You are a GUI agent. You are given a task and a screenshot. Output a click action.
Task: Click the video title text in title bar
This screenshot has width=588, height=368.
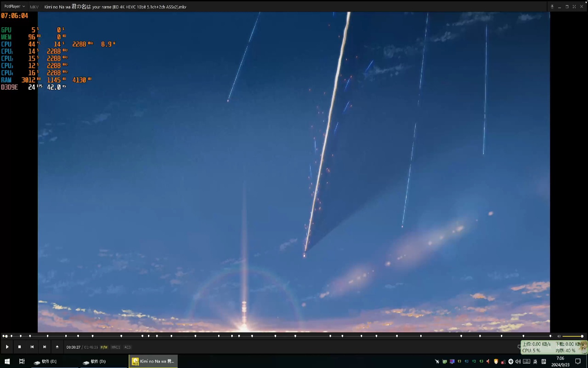[115, 7]
